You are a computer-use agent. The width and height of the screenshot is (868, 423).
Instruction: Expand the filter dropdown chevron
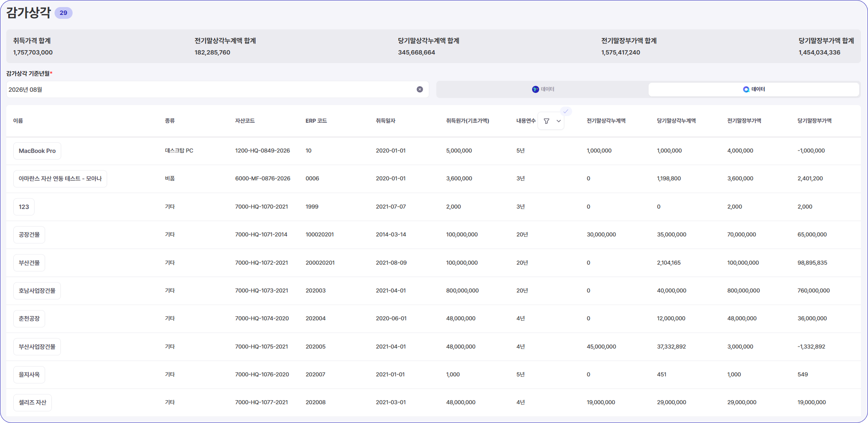coord(558,121)
